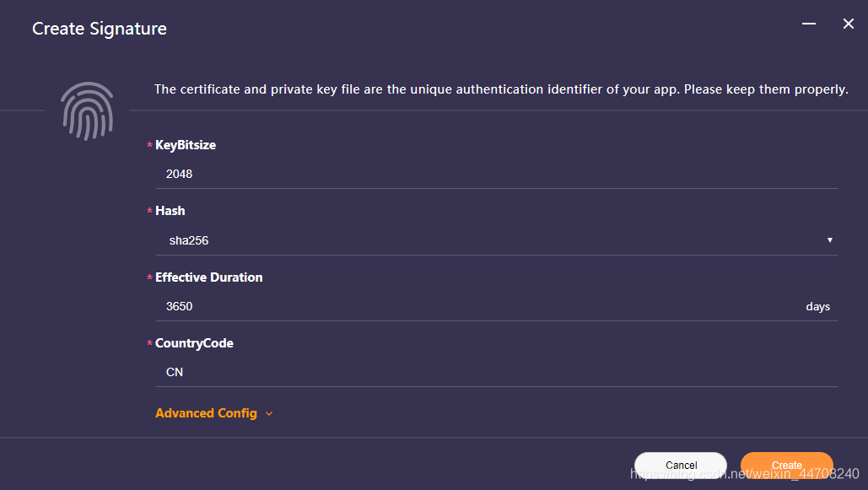Open the Hash dropdown arrow
868x490 pixels.
(x=830, y=240)
